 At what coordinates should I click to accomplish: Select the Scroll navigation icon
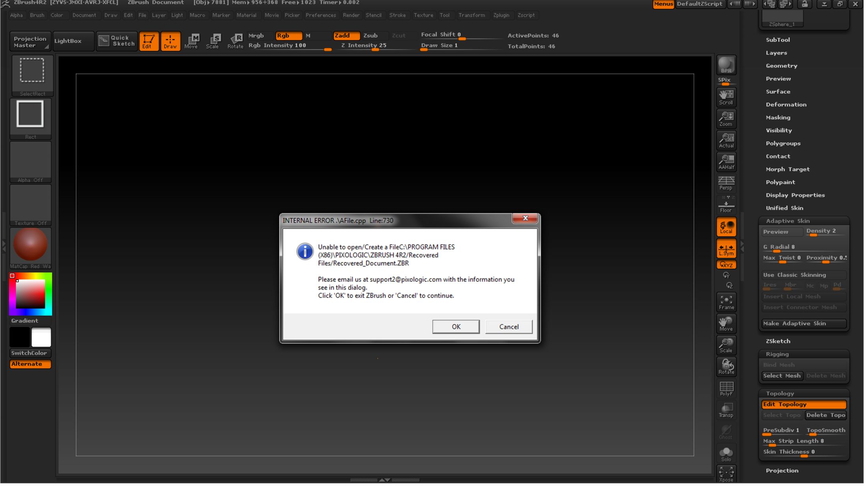click(726, 97)
